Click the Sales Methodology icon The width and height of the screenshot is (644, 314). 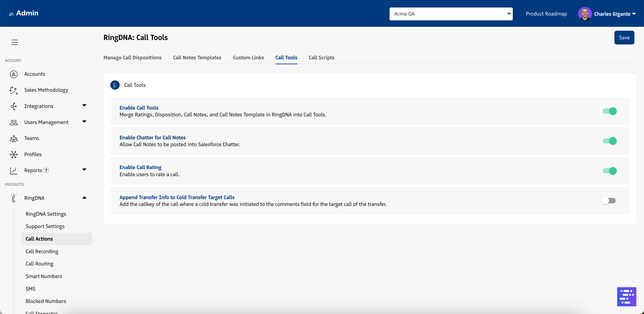coord(13,90)
